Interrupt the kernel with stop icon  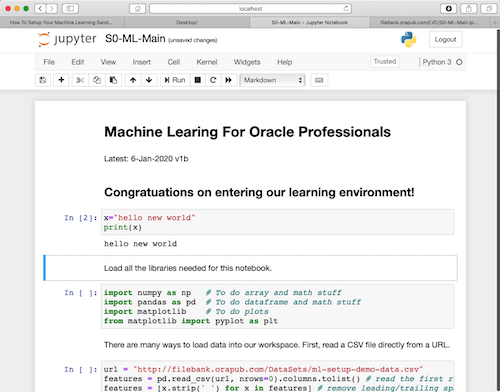pos(198,80)
